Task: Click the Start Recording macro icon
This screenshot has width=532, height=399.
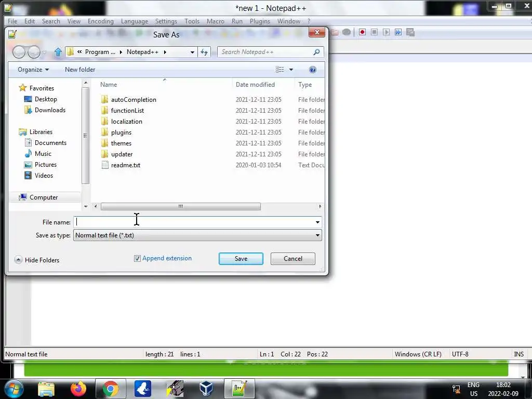Action: [362, 32]
